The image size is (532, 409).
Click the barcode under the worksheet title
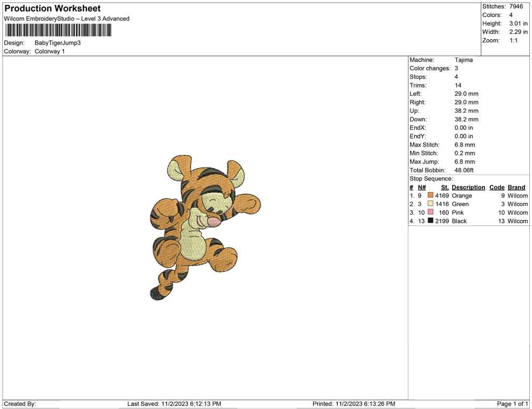57,31
